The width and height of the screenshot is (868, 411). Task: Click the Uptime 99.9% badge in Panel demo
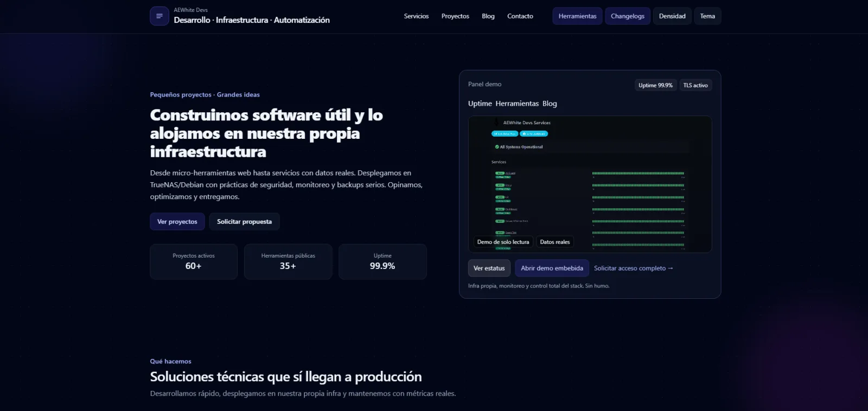point(655,85)
